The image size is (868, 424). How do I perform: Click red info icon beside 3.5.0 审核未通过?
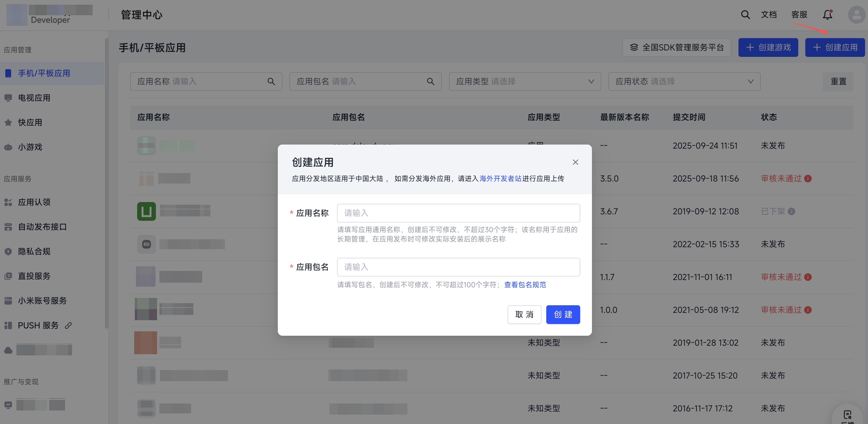click(808, 178)
